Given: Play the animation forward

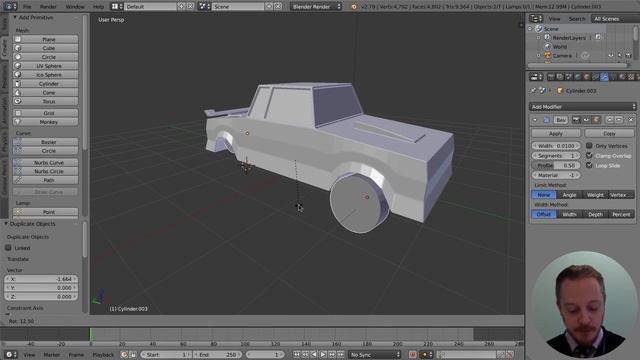Looking at the screenshot, I should pos(323,355).
